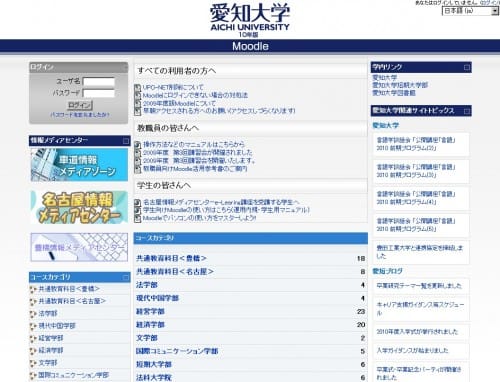Click the login link at top right
Screen dimensions: 500x382
pos(490,3)
